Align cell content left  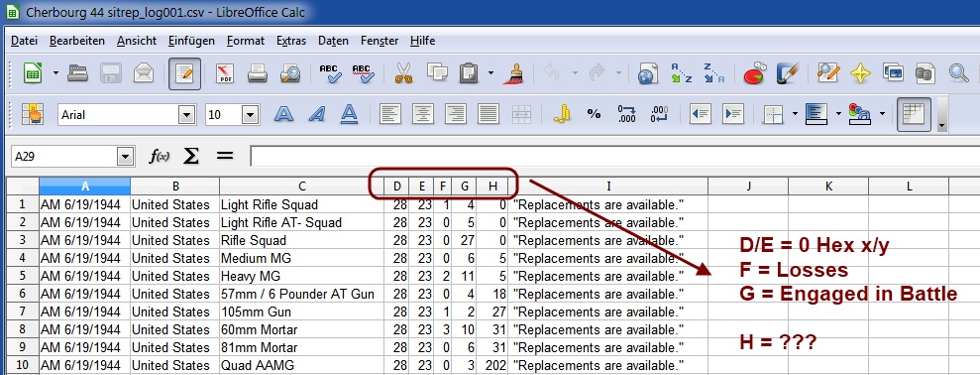tap(391, 114)
